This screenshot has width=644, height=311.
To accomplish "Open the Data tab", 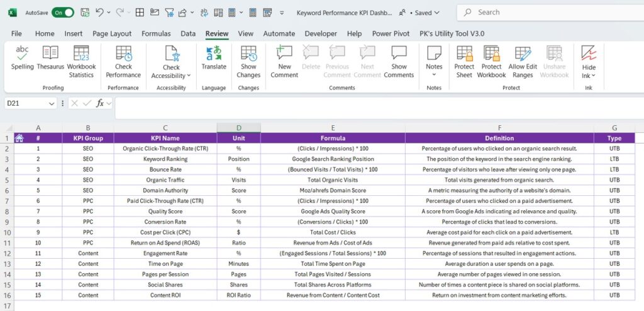I will (188, 34).
